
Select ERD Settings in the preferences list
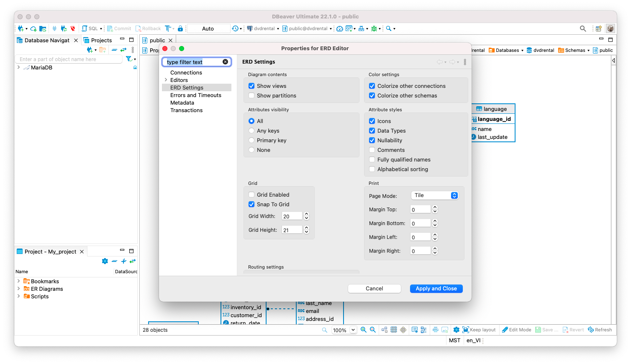(187, 87)
